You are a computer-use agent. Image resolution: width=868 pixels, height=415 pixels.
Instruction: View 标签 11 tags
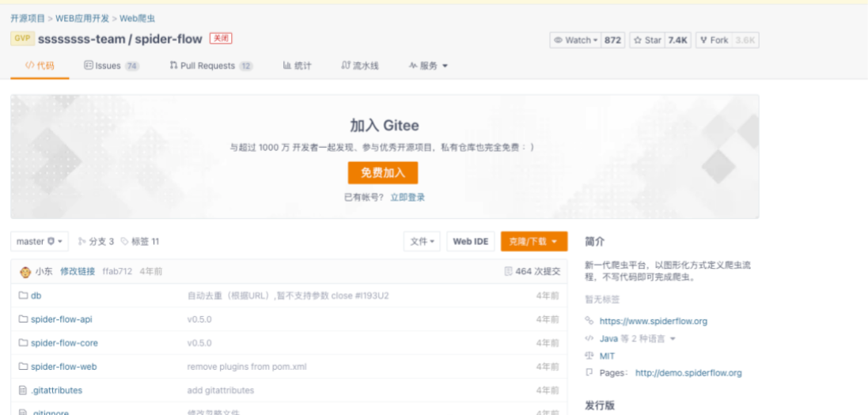tap(140, 242)
